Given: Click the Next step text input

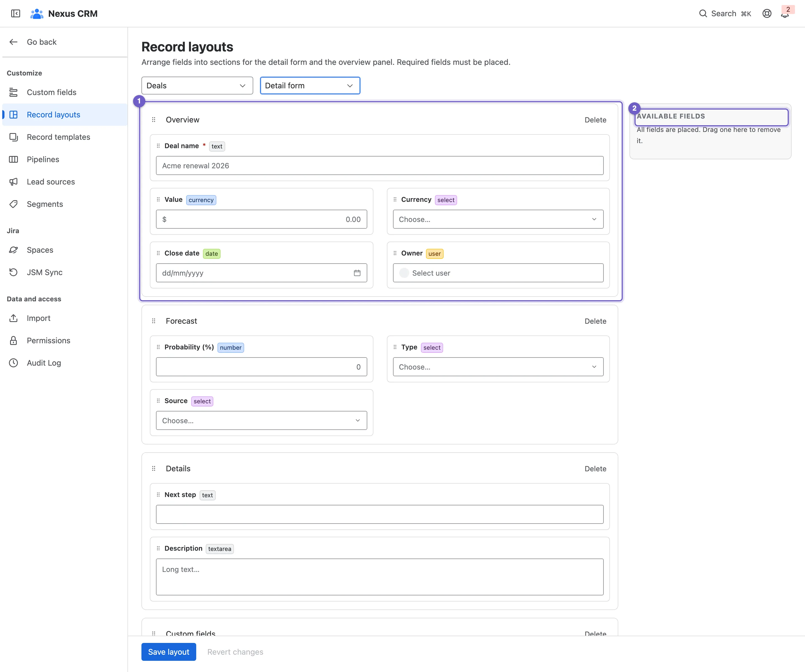Looking at the screenshot, I should tap(380, 514).
